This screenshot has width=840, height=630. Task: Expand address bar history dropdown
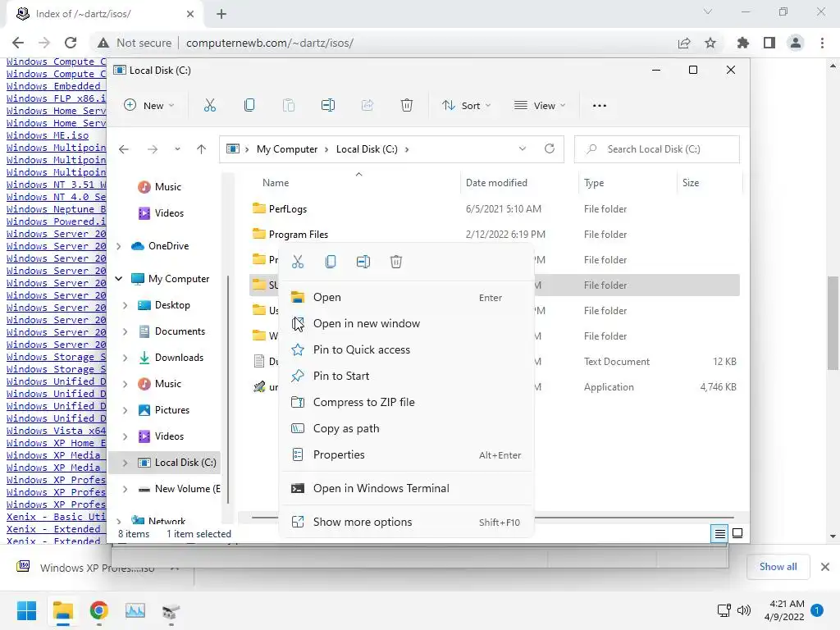(523, 149)
